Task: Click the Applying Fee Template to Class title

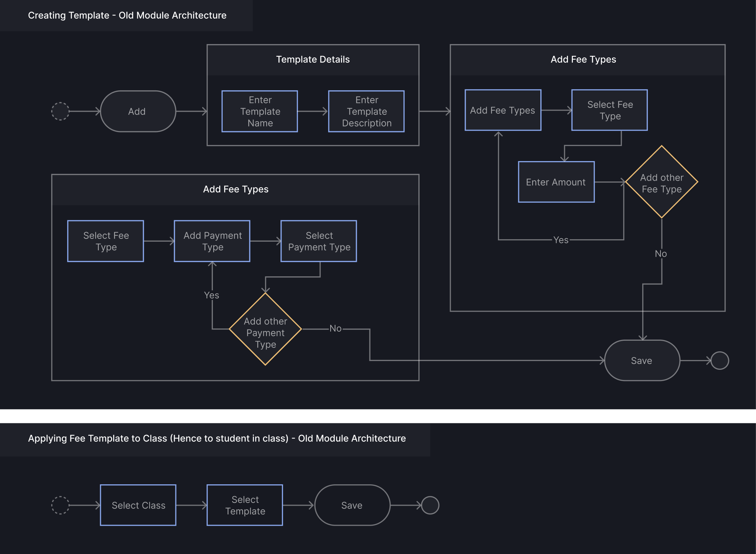Action: point(217,438)
